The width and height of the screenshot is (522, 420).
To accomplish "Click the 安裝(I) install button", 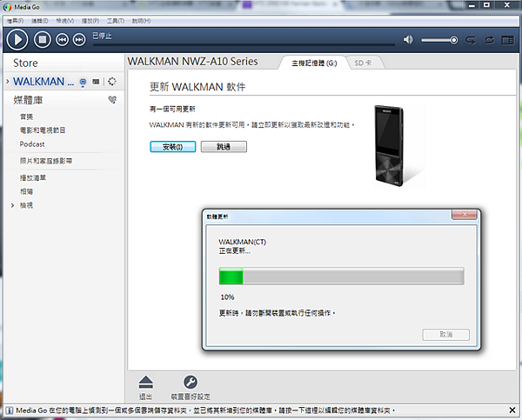I will [x=173, y=147].
